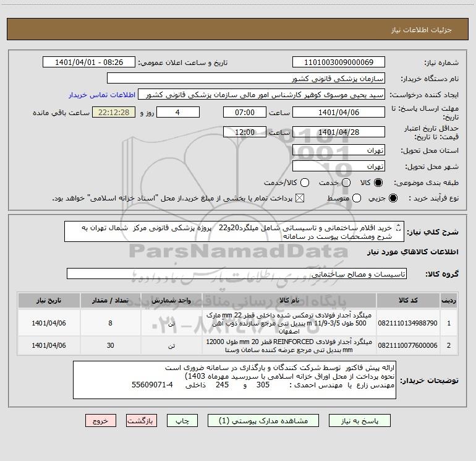Image resolution: width=476 pixels, height=461 pixels.
Task: Click the کد کالا column header
Action: [408, 301]
